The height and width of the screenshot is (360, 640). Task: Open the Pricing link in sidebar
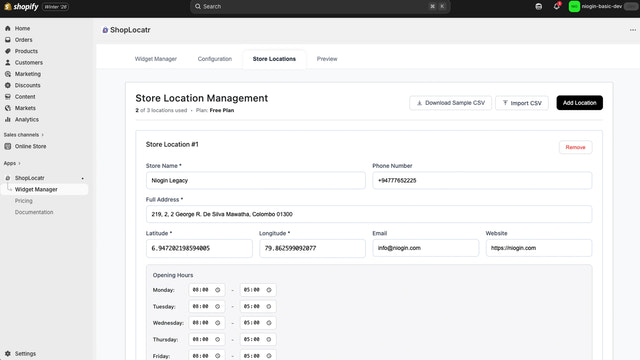[24, 201]
